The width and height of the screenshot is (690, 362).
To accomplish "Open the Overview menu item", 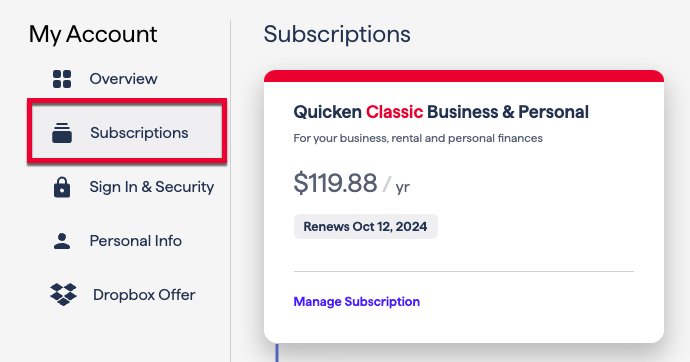I will tap(123, 79).
